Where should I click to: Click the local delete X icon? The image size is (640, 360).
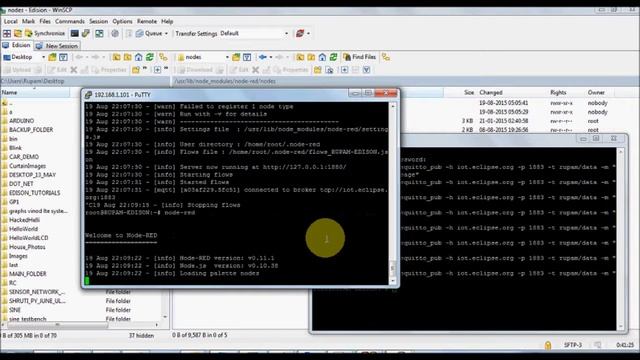(x=74, y=70)
